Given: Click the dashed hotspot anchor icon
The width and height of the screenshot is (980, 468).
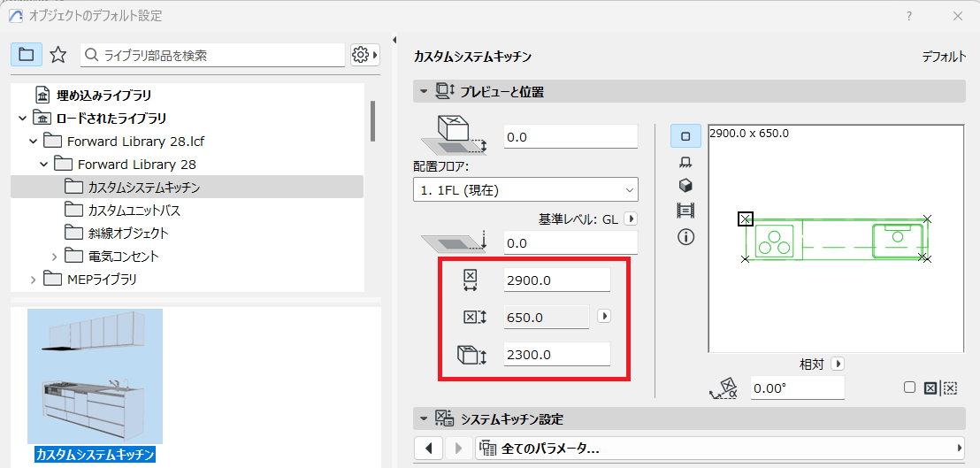Looking at the screenshot, I should point(949,388).
